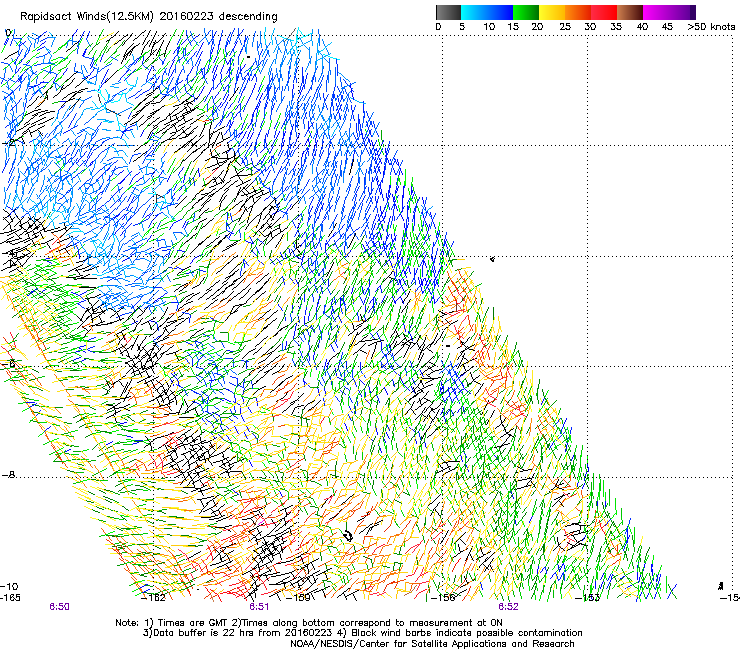Click the "-153" longitude label
This screenshot has height=650, width=740.
pos(588,598)
